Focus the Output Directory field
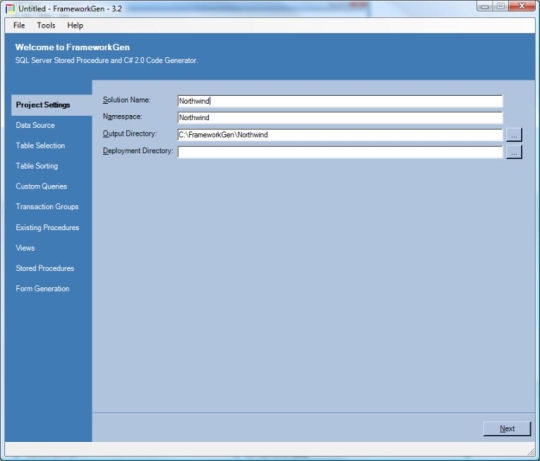The width and height of the screenshot is (540, 461). tap(340, 135)
